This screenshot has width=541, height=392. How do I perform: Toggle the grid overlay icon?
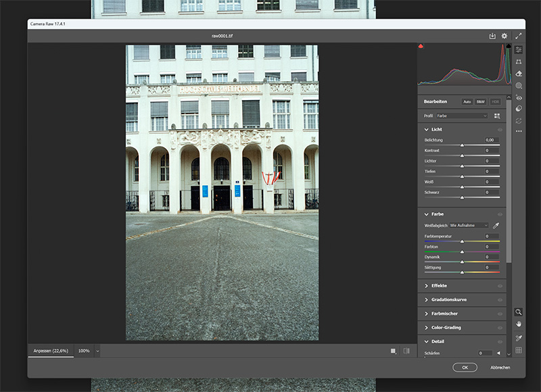[x=519, y=350]
